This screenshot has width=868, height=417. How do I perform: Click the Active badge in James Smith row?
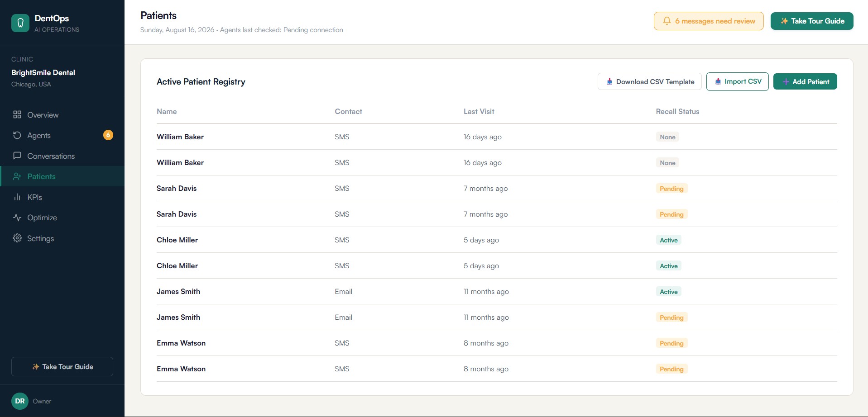[669, 292]
